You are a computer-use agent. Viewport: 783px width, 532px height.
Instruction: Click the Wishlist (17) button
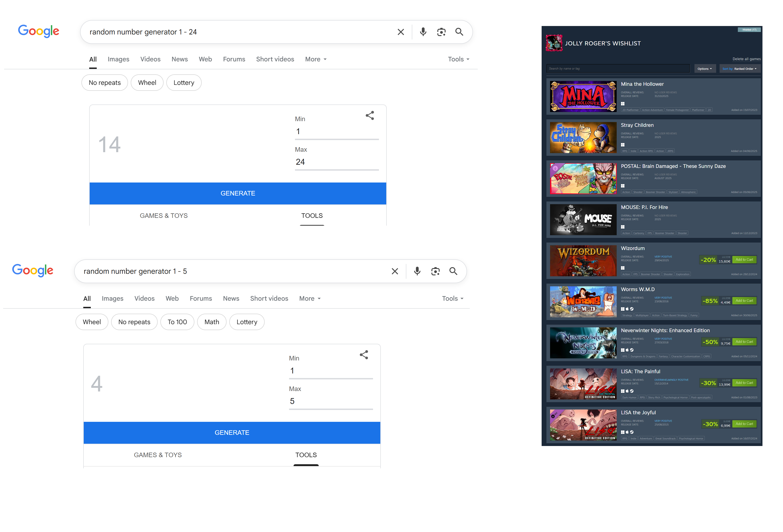749,30
